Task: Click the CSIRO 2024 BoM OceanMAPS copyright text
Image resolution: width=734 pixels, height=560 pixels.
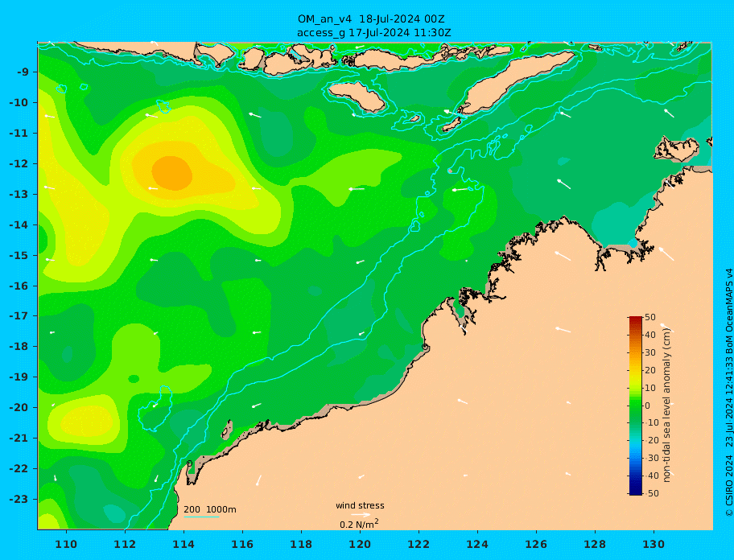Action: (729, 393)
